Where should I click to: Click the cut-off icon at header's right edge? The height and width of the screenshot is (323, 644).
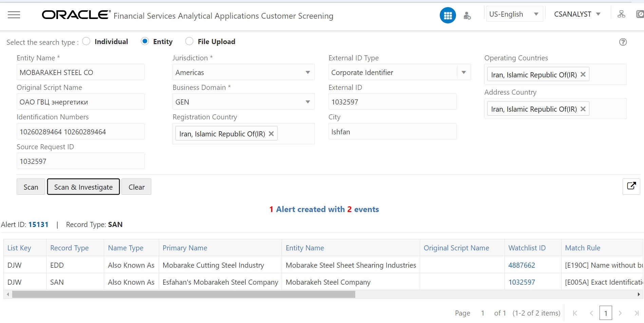click(640, 14)
